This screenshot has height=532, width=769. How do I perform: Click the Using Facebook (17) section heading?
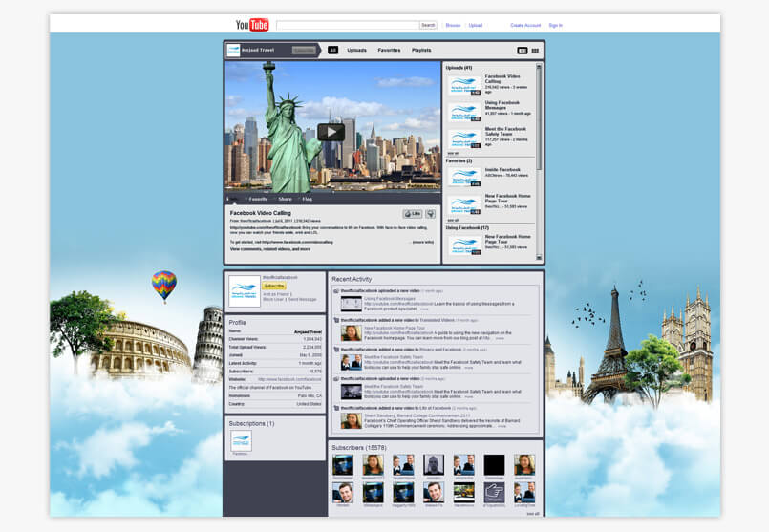click(x=467, y=228)
